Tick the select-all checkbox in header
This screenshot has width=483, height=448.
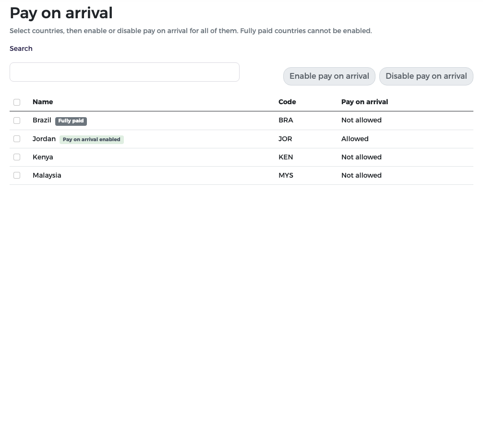17,102
